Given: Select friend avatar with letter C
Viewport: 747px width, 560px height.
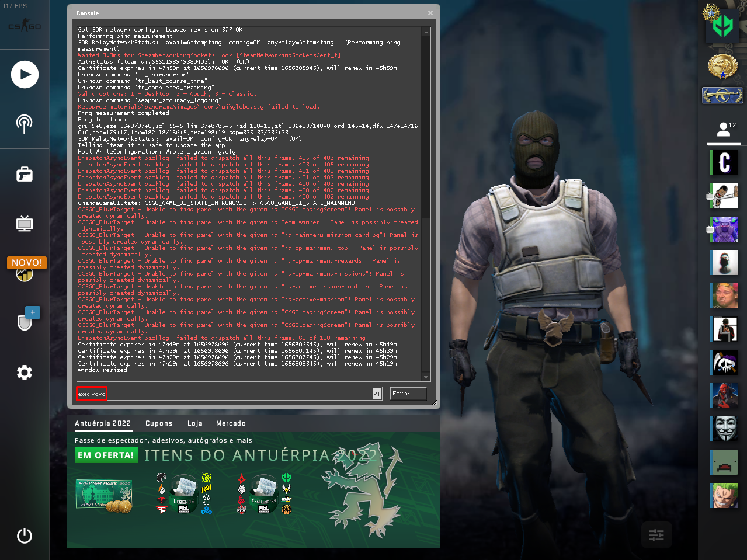Looking at the screenshot, I should [x=724, y=163].
